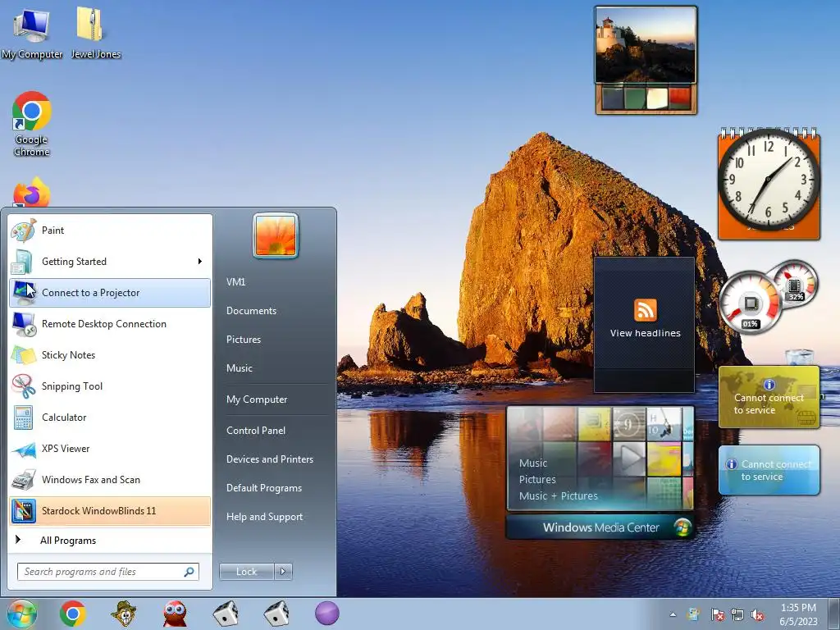Click the network tray icon
The height and width of the screenshot is (630, 840).
pos(737,614)
